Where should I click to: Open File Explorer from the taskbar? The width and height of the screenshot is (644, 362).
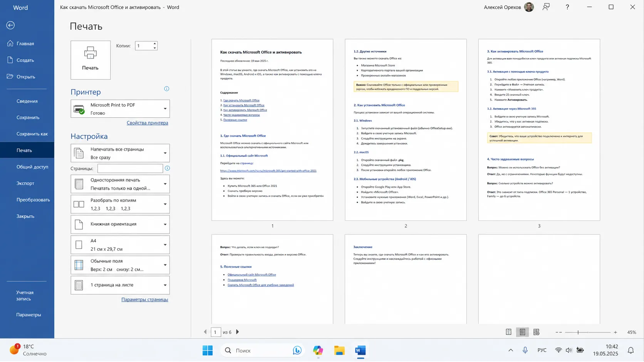339,350
